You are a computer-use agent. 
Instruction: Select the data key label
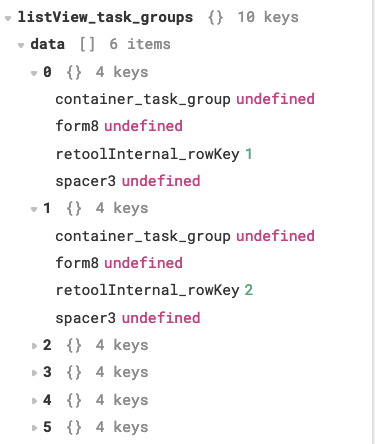click(47, 44)
